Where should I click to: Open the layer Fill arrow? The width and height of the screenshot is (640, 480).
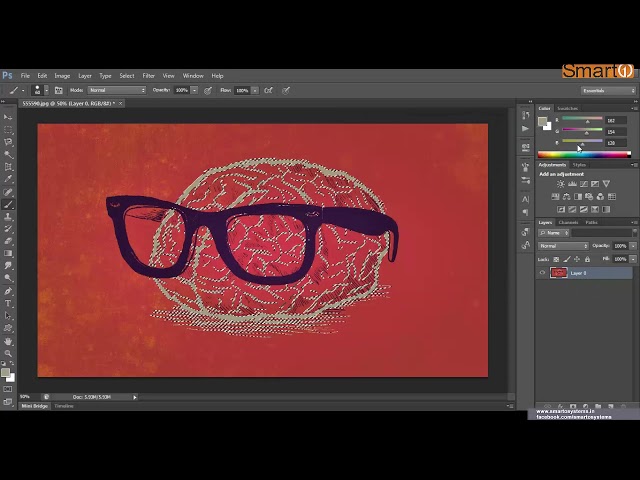[633, 259]
